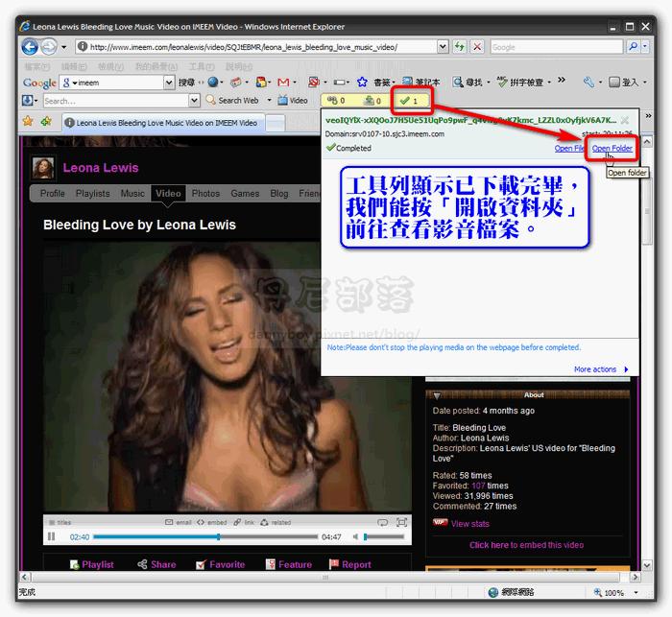672x617 pixels.
Task: Click here to embed this video link
Action: [526, 545]
